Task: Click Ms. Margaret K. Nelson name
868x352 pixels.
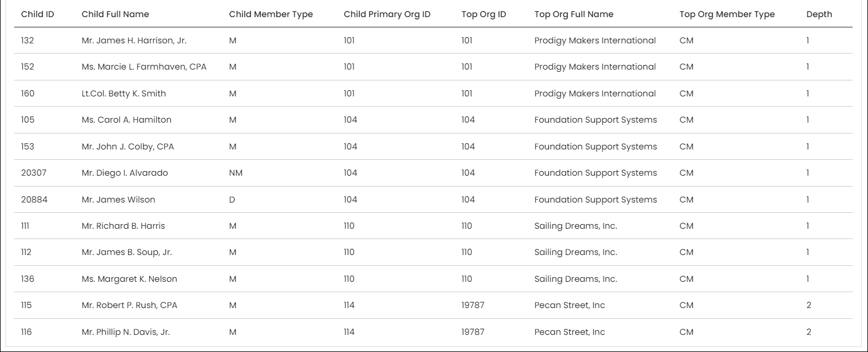Action: click(x=129, y=279)
